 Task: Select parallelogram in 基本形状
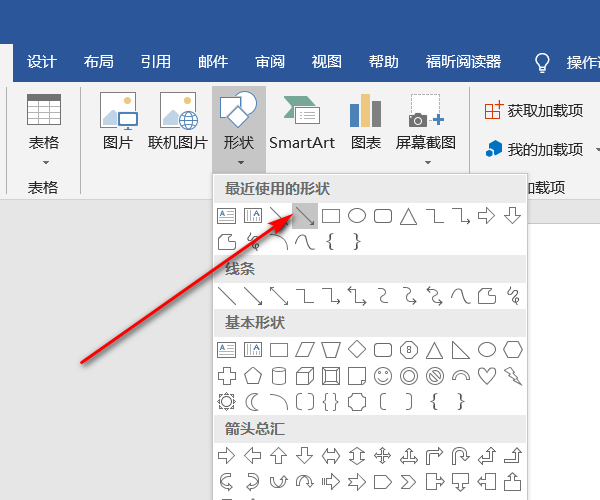pos(305,350)
